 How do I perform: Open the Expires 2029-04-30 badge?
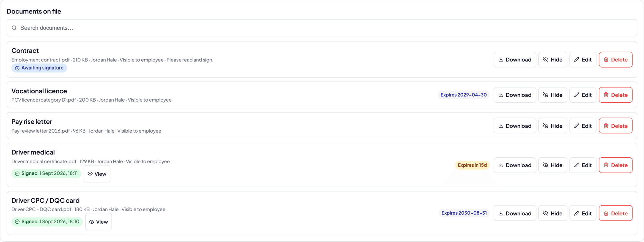463,95
